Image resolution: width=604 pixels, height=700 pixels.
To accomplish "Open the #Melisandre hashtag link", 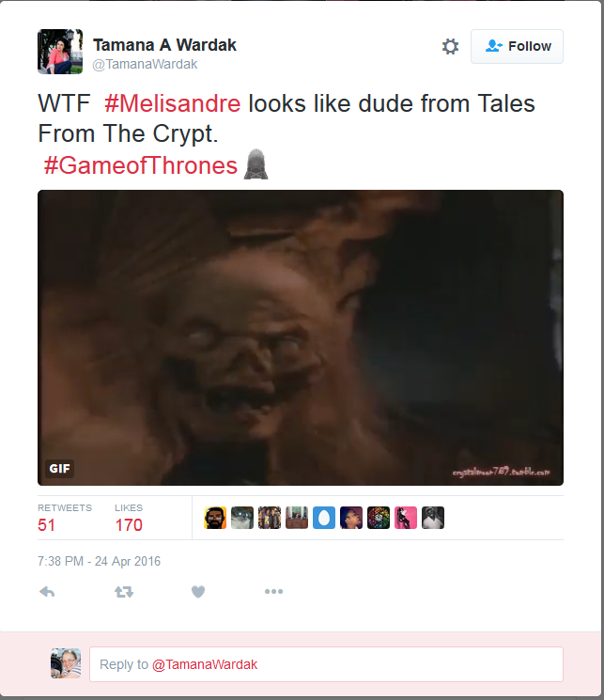I will coord(172,103).
